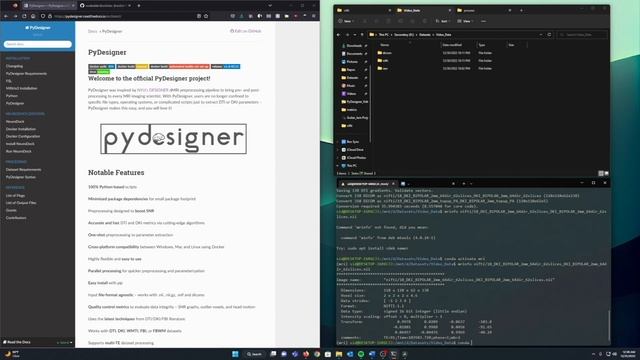The width and height of the screenshot is (640, 360).
Task: Switch to the Video_Data tab in File Explorer
Action: [x=423, y=10]
